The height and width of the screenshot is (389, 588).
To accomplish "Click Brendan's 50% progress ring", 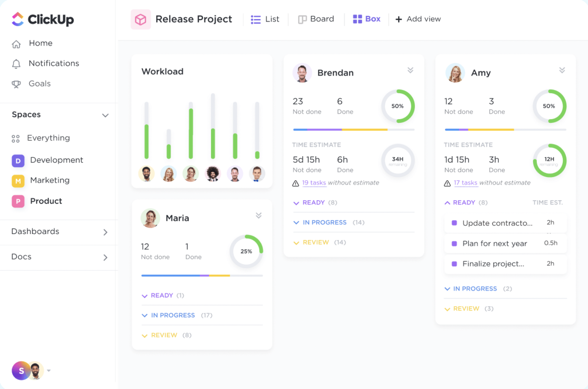I will [x=398, y=106].
